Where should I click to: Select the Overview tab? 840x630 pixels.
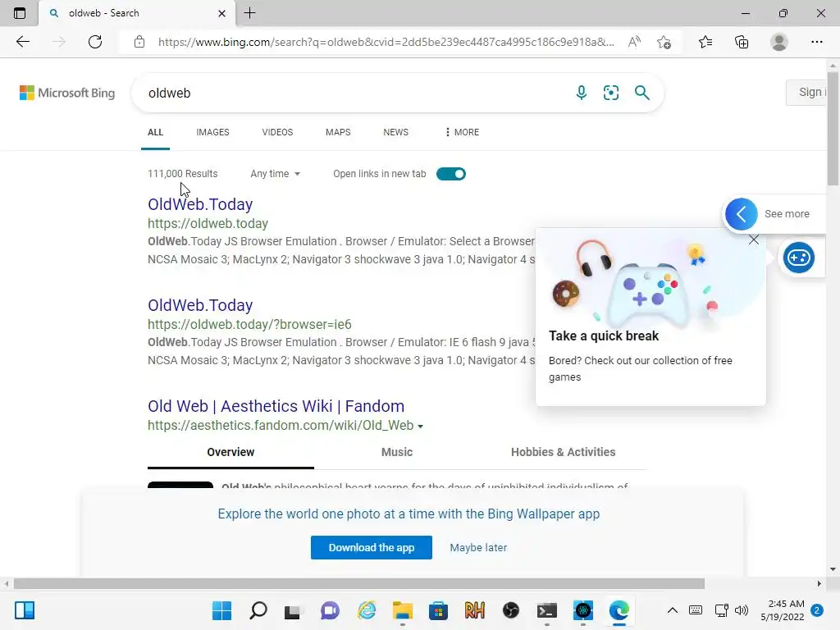231,452
